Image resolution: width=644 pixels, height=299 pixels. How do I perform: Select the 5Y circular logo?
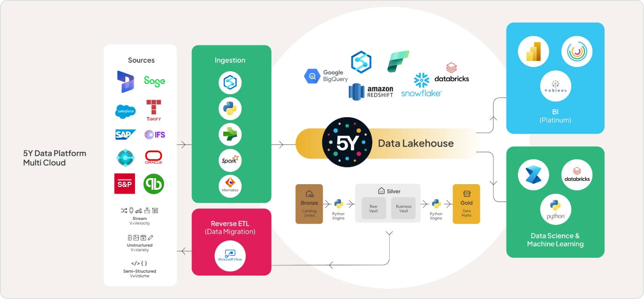point(347,142)
